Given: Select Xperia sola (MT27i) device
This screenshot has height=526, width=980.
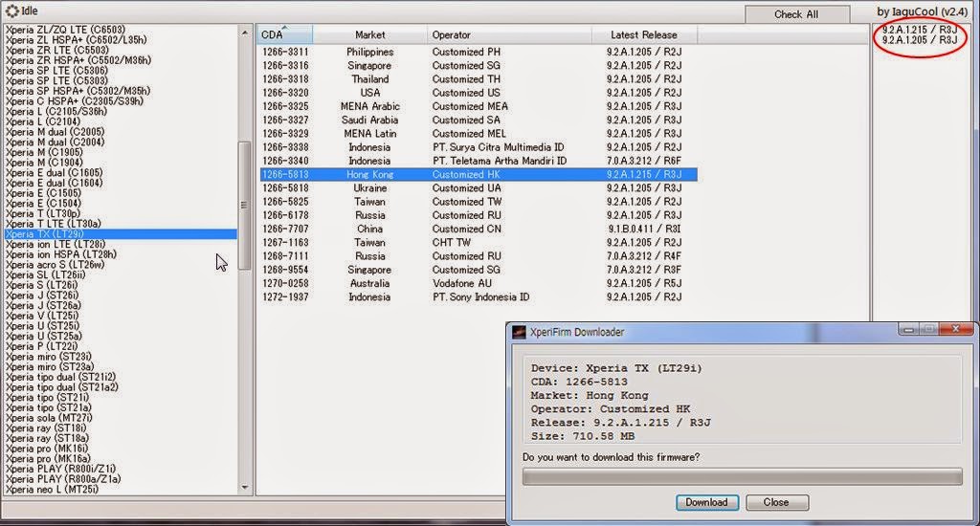Looking at the screenshot, I should [49, 418].
